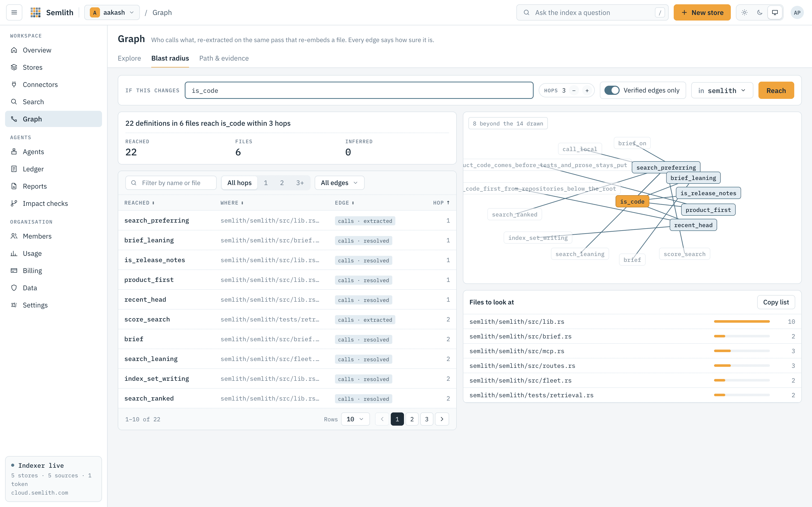The height and width of the screenshot is (507, 812).
Task: Click the Reach button
Action: pyautogui.click(x=776, y=90)
